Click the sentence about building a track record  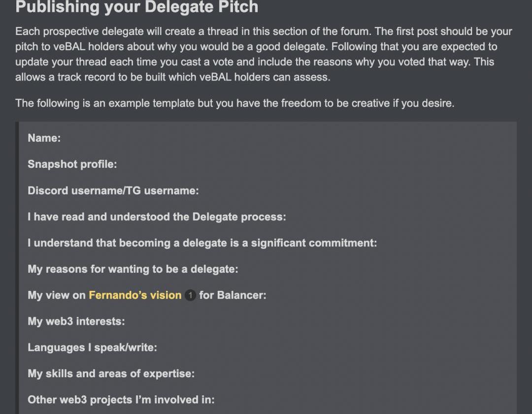coord(172,77)
